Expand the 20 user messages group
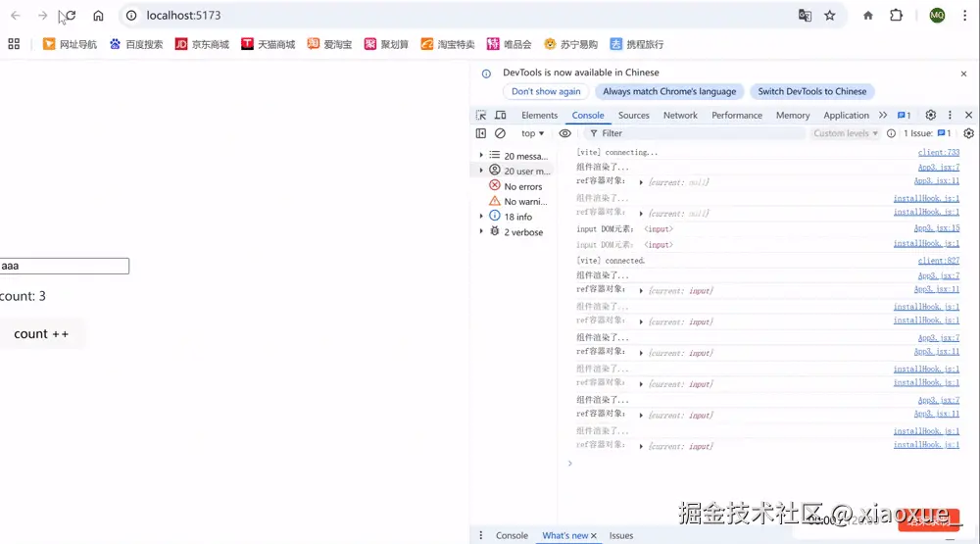980x544 pixels. 481,171
